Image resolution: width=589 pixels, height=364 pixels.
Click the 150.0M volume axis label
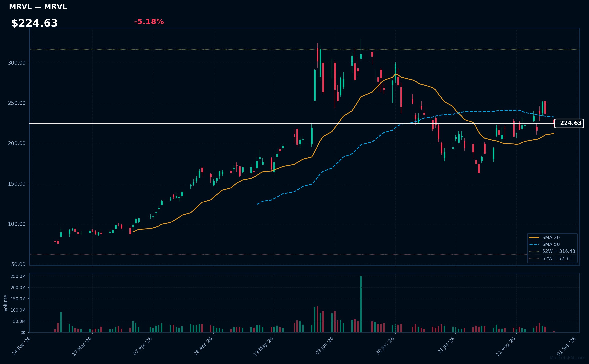(x=18, y=299)
